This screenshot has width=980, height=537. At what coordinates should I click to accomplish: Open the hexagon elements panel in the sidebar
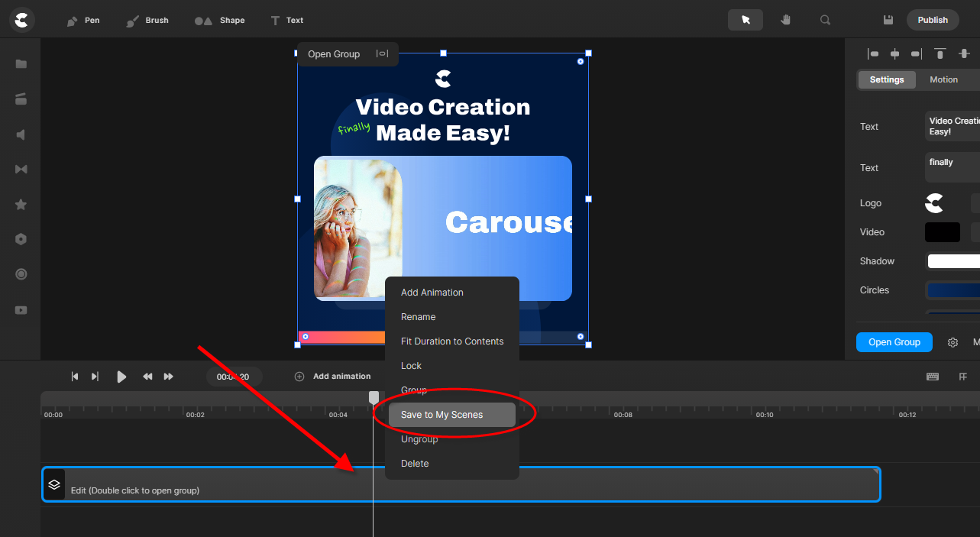(x=21, y=239)
